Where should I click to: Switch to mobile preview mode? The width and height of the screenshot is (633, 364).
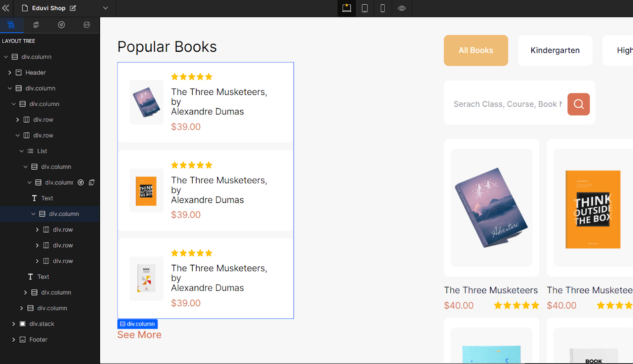383,8
